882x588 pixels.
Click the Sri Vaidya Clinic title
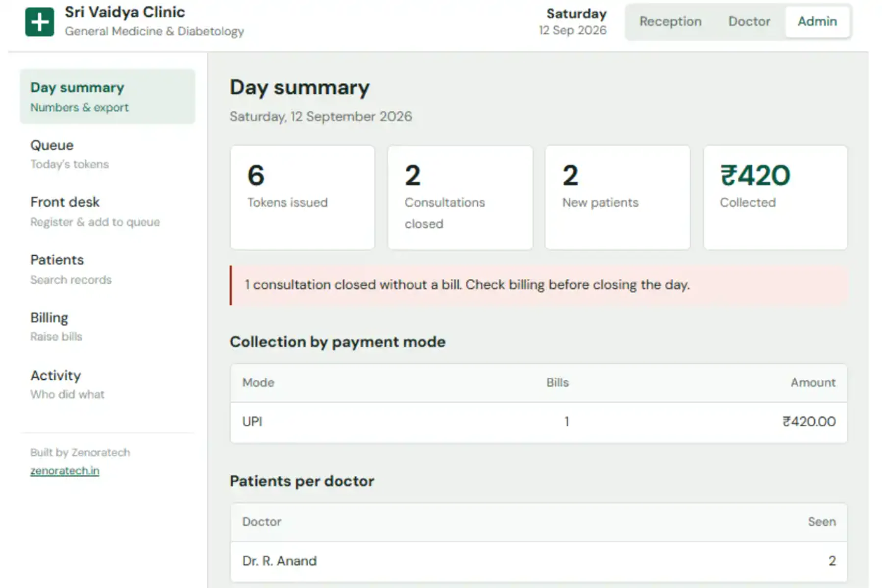[125, 12]
